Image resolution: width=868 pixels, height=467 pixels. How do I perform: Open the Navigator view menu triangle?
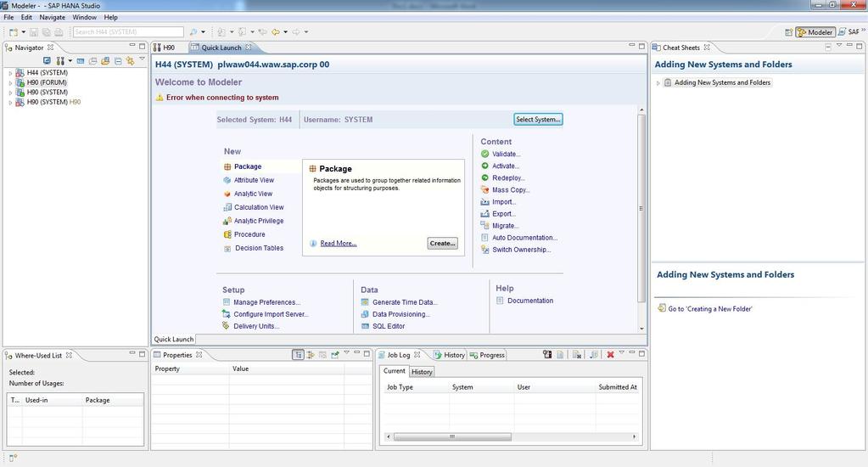coord(142,59)
